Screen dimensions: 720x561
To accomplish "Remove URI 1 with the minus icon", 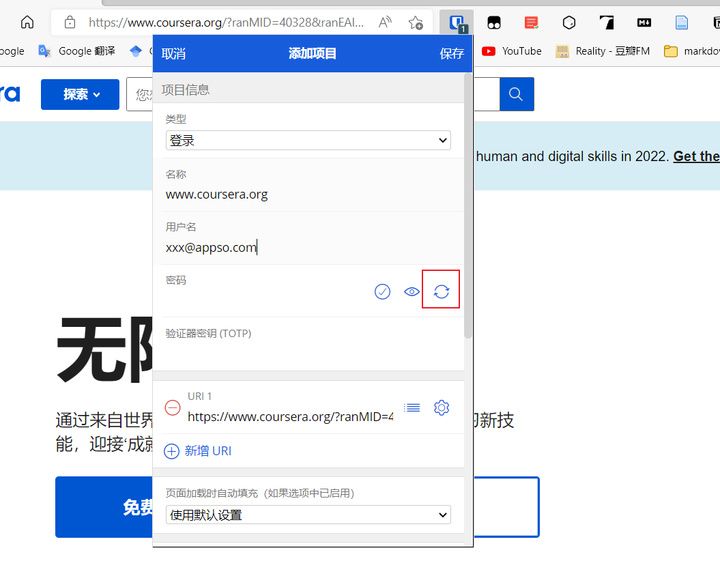I will click(173, 407).
